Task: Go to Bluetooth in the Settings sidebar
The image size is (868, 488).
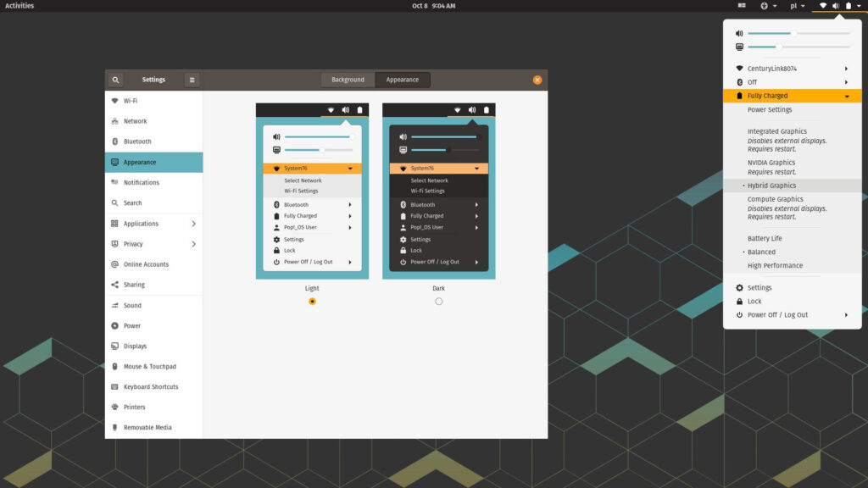Action: pos(154,141)
